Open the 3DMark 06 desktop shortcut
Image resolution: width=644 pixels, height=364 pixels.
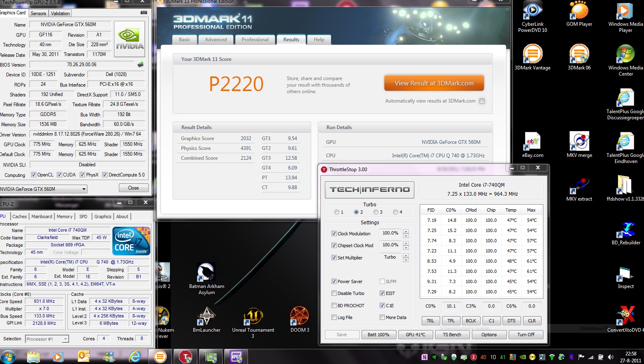pyautogui.click(x=579, y=58)
